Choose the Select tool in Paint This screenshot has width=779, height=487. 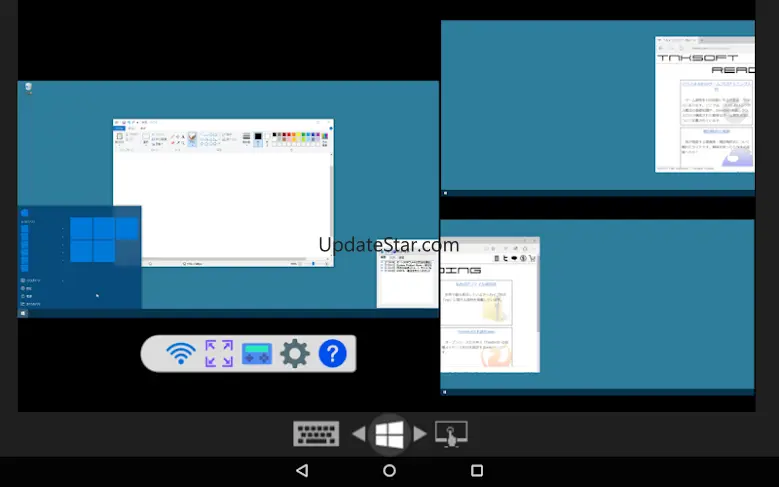[x=146, y=138]
